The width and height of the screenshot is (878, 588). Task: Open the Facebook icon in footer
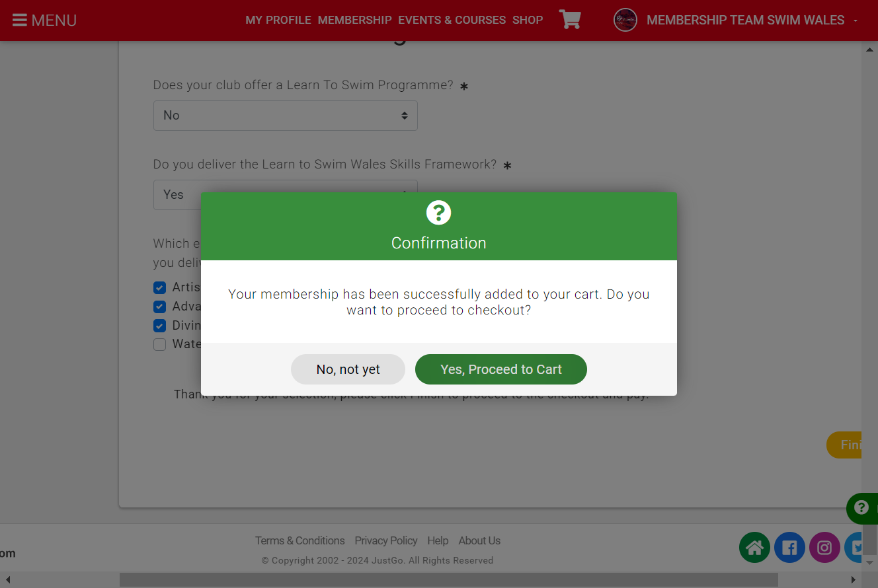(x=789, y=548)
